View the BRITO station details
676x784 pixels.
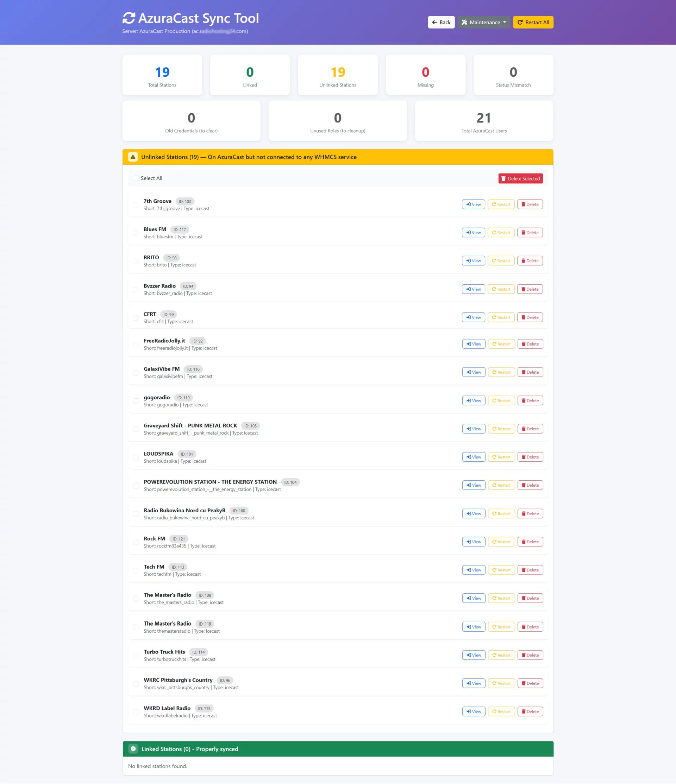[473, 260]
